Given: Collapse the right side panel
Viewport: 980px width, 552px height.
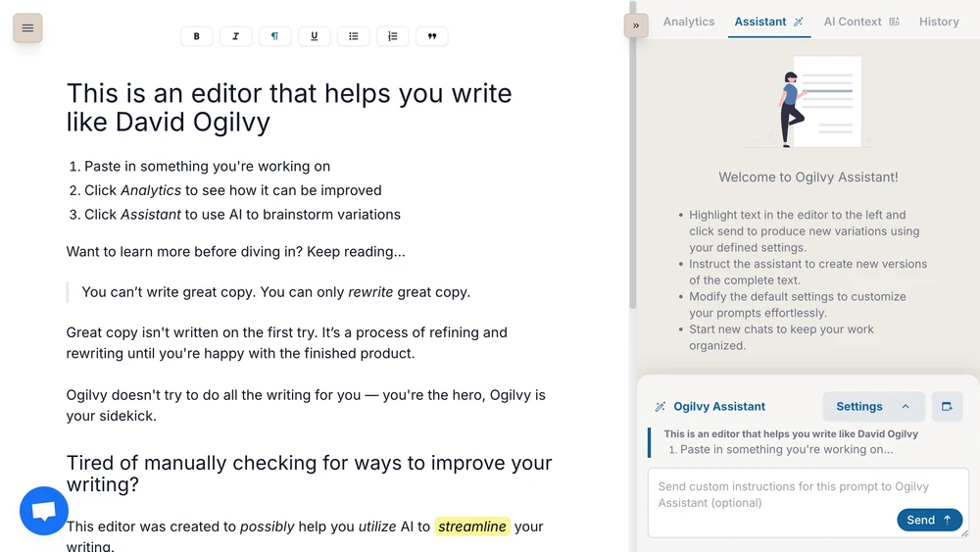Looking at the screenshot, I should (x=636, y=25).
